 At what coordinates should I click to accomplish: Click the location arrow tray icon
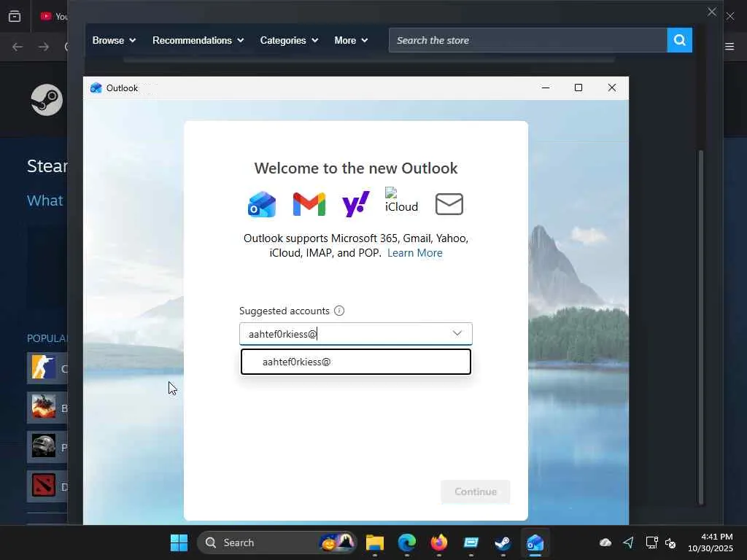[x=628, y=542]
